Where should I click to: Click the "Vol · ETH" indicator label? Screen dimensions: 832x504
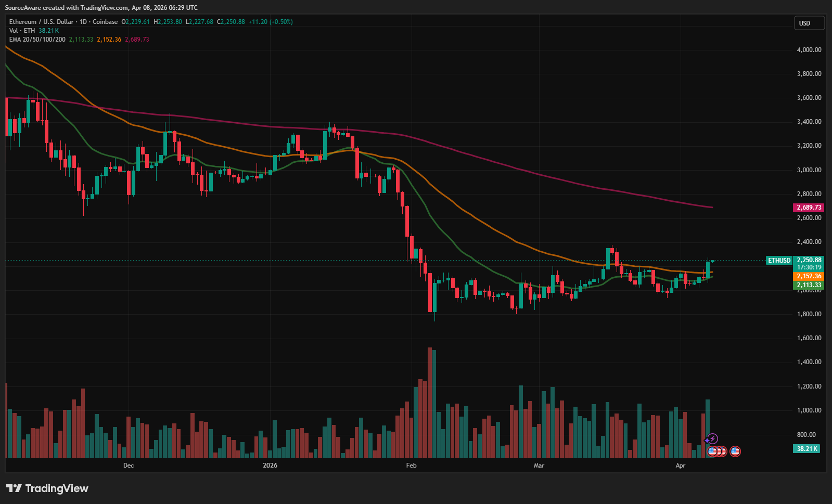[22, 31]
